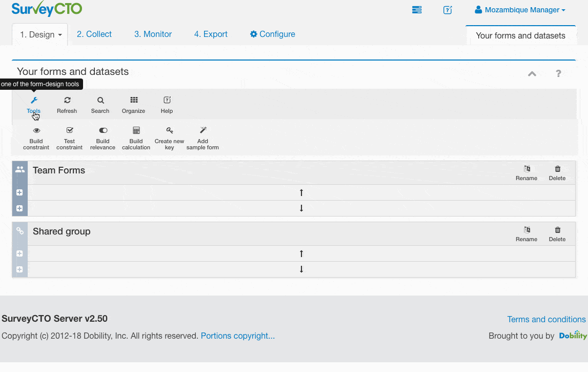Viewport: 588px width, 372px height.
Task: Open the Terms and conditions link
Action: pyautogui.click(x=546, y=320)
